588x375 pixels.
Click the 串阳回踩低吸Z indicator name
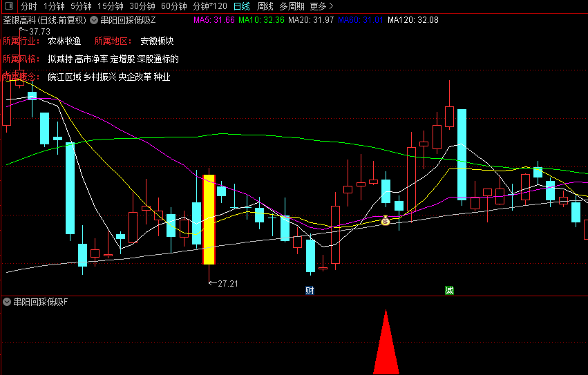click(x=128, y=20)
